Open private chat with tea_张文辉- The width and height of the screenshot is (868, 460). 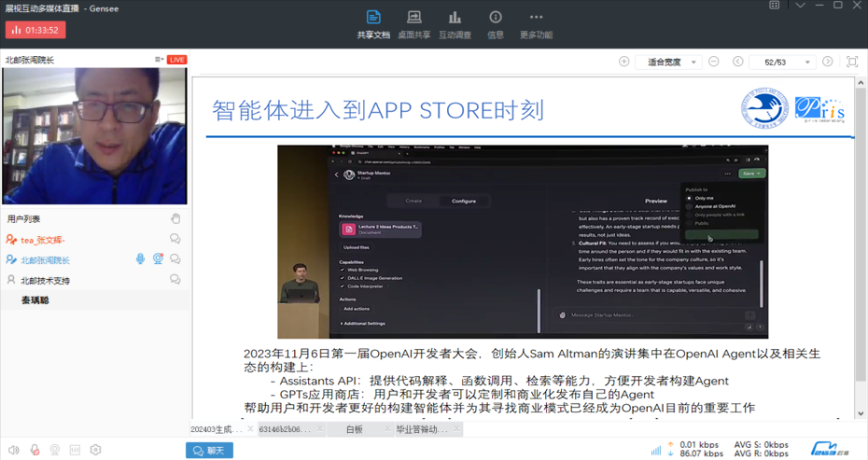175,239
